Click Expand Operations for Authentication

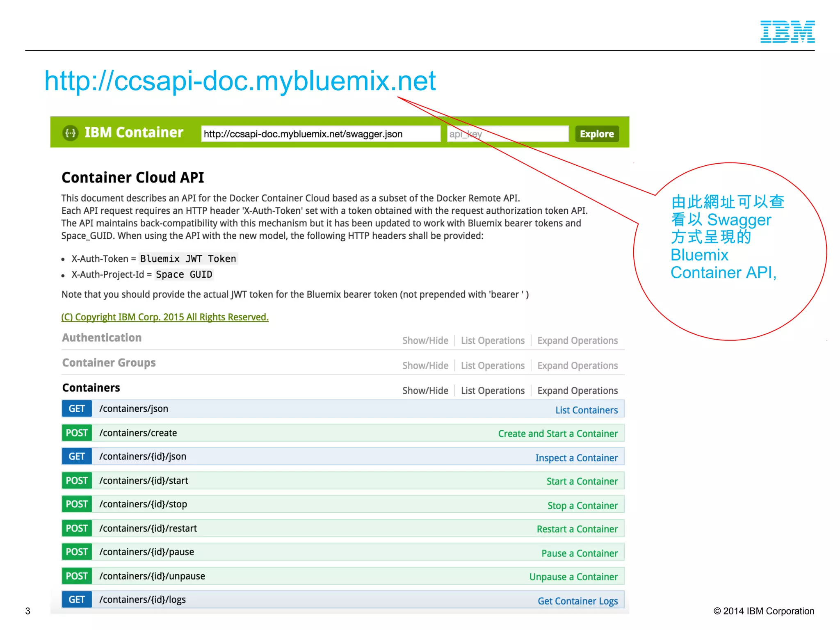pyautogui.click(x=577, y=340)
